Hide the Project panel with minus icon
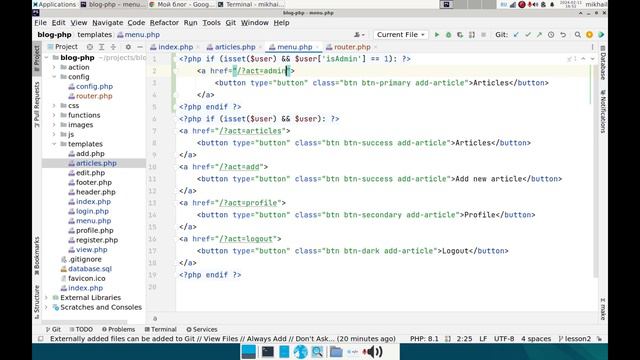The image size is (640, 360). pos(140,47)
